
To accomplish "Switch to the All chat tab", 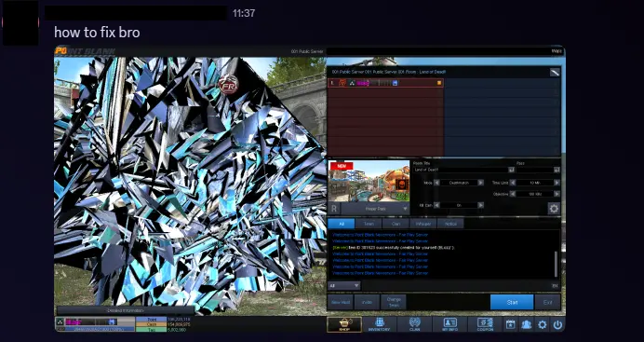I will (342, 224).
